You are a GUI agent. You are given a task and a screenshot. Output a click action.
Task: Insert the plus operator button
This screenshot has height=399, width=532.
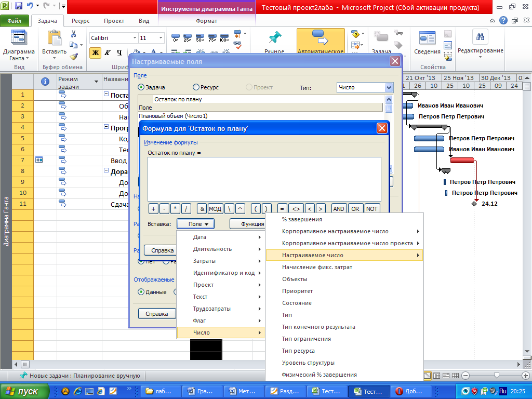[153, 209]
